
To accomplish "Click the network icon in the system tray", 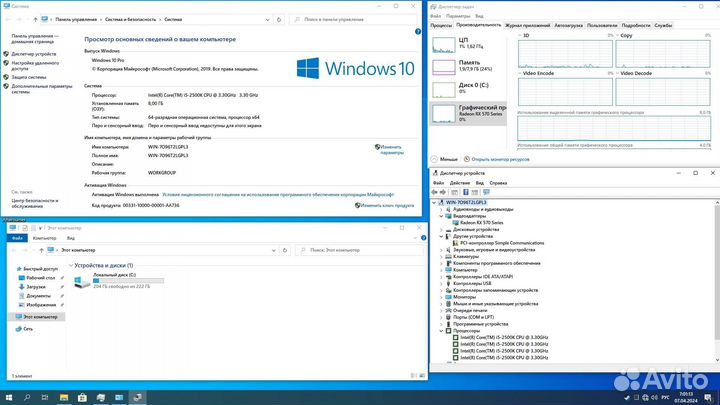I will (645, 397).
